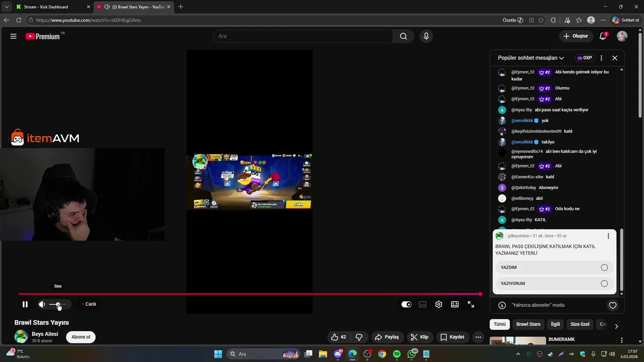The height and width of the screenshot is (362, 644).
Task: Open the Windows Start menu
Action: pos(218,354)
